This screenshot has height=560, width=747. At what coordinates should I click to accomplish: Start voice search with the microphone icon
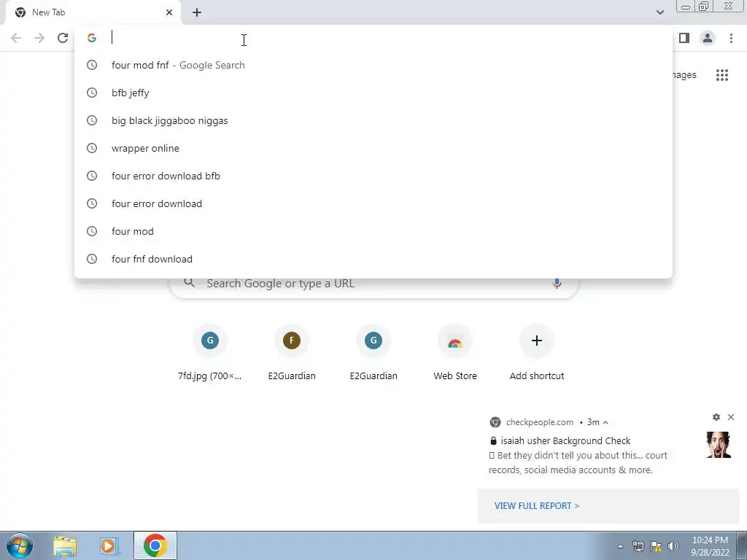click(557, 284)
